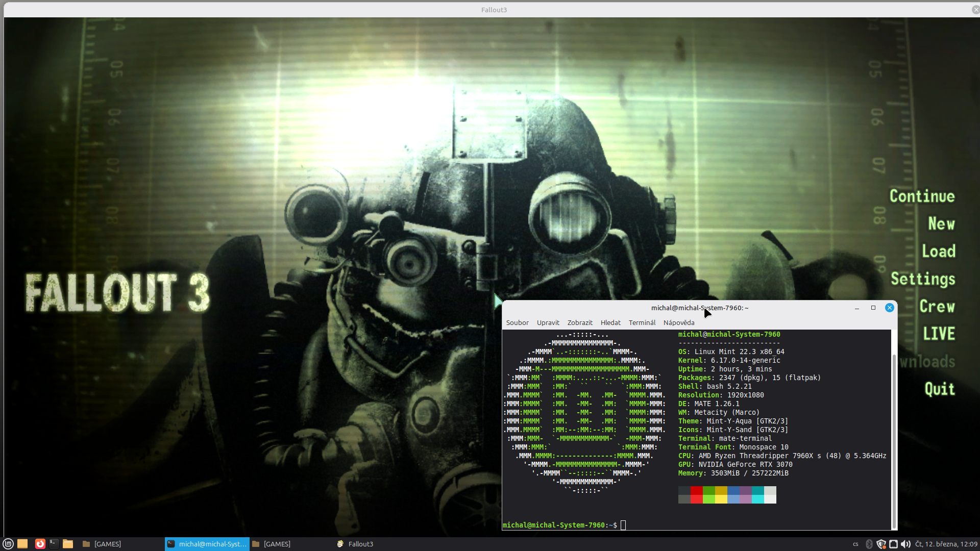Click Continue in Fallout 3 menu
Viewport: 980px width, 551px height.
[x=922, y=196]
